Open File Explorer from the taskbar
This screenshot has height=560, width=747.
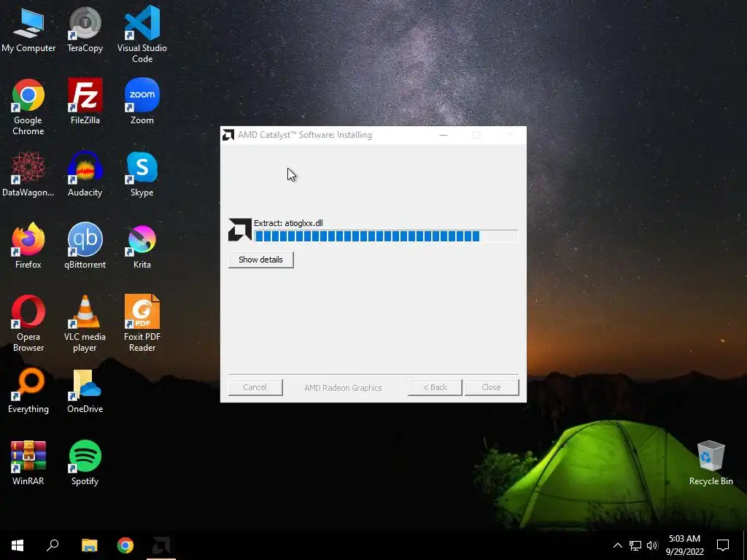click(89, 545)
